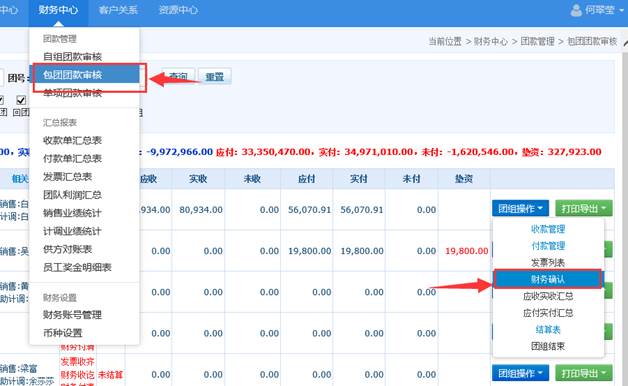Click the 团款管理 breadcrumb link
Image resolution: width=628 pixels, height=386 pixels.
click(x=537, y=41)
